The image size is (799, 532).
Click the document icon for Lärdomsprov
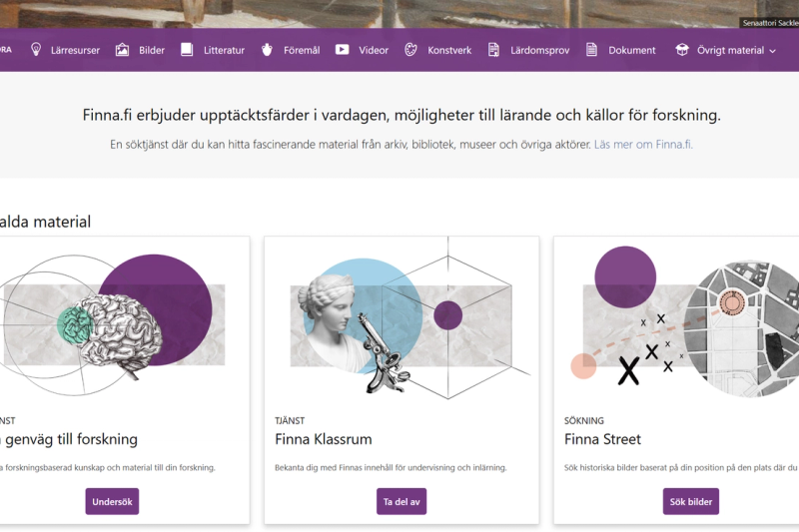pos(493,50)
